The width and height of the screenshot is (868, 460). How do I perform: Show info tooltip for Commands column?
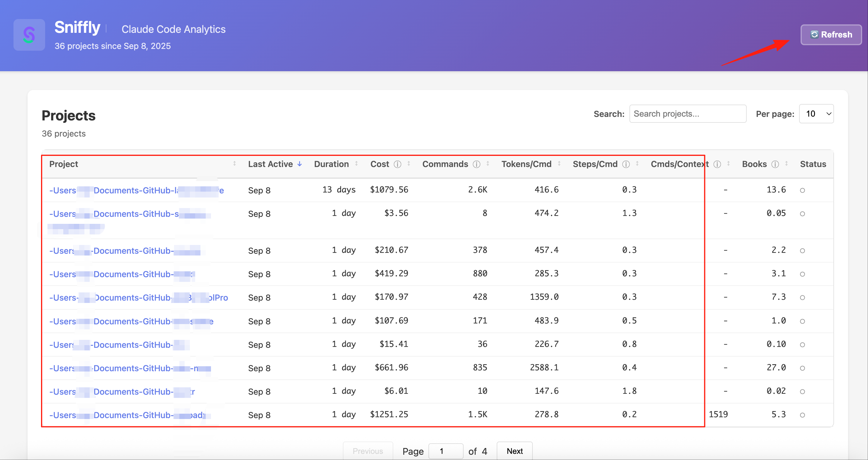(476, 164)
